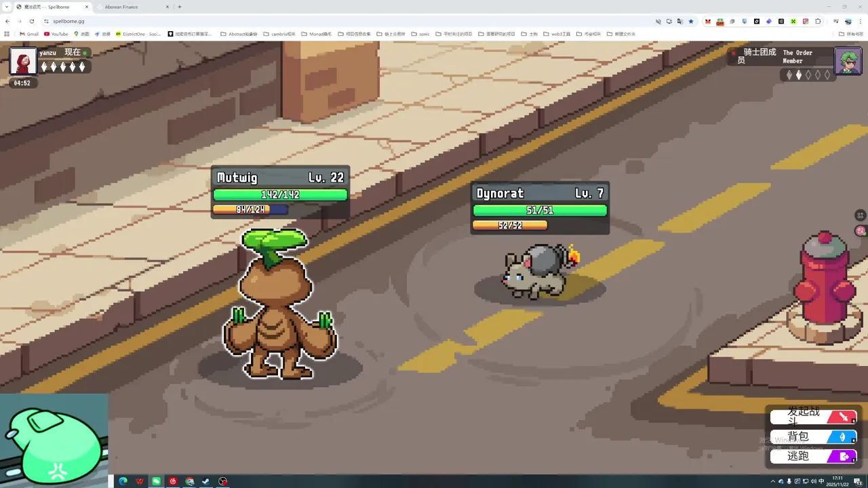This screenshot has height=488, width=868.
Task: Click the Lv. 7 level text
Action: click(x=589, y=193)
